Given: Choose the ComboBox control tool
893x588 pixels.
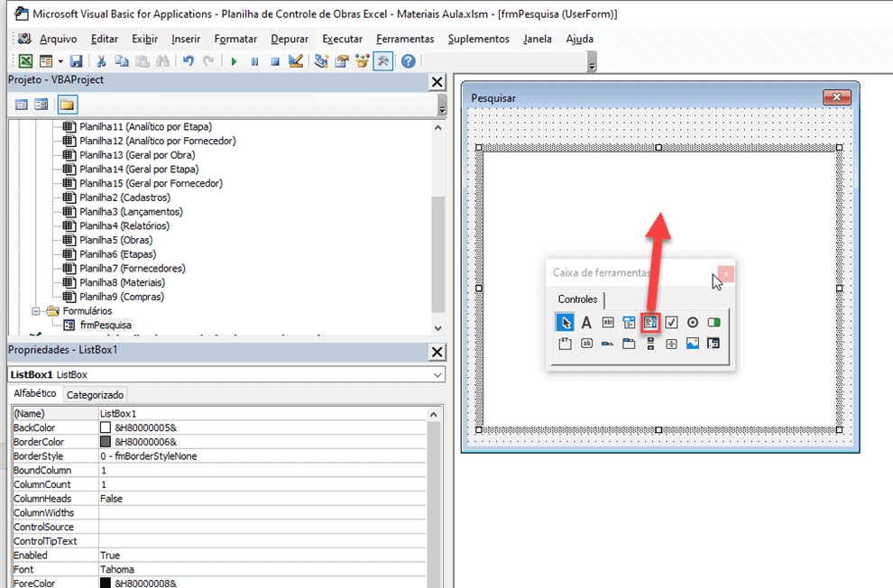Looking at the screenshot, I should point(629,322).
